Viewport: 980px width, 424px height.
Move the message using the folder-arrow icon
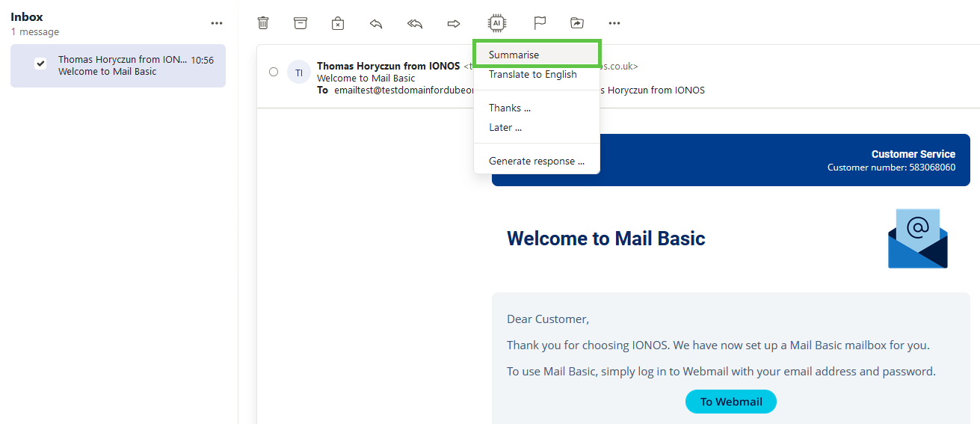pos(577,23)
